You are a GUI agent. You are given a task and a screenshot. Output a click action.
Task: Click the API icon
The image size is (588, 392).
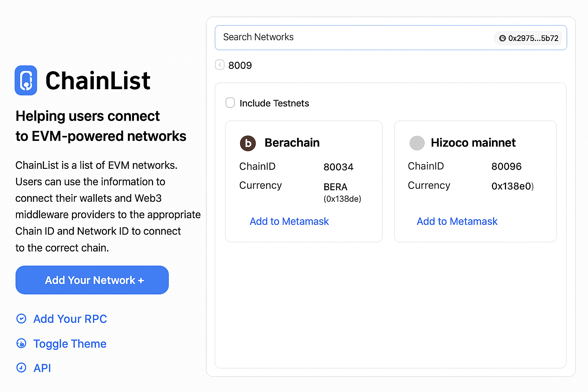[21, 368]
